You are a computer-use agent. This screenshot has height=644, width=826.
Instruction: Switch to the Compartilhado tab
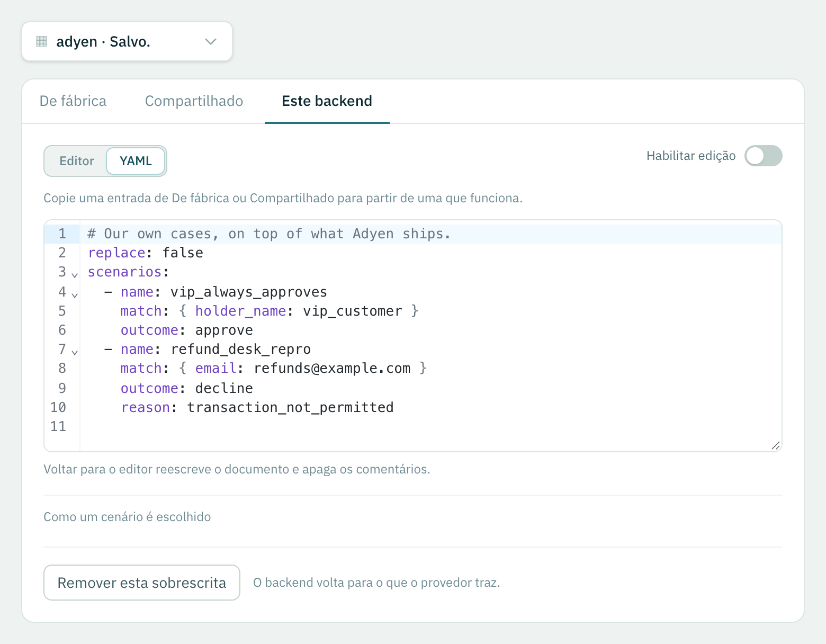[x=194, y=101]
